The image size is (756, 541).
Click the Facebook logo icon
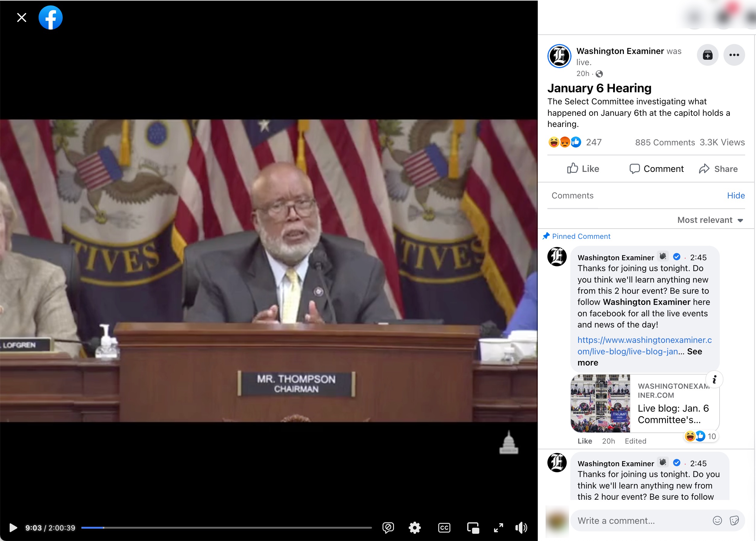(x=51, y=18)
